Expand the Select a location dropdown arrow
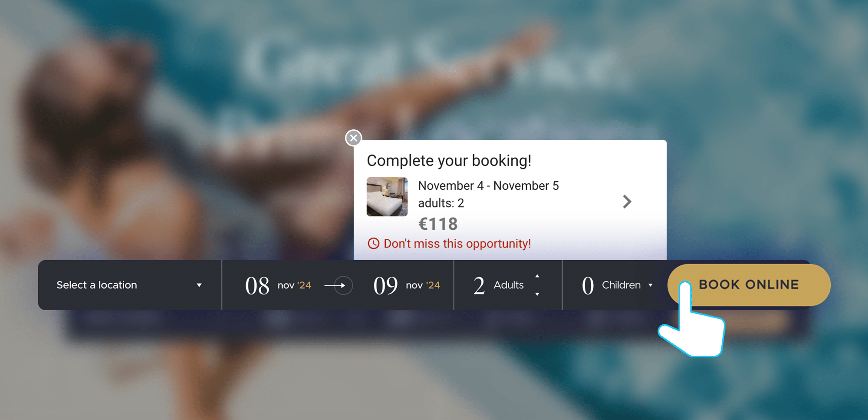The width and height of the screenshot is (868, 420). click(x=199, y=285)
